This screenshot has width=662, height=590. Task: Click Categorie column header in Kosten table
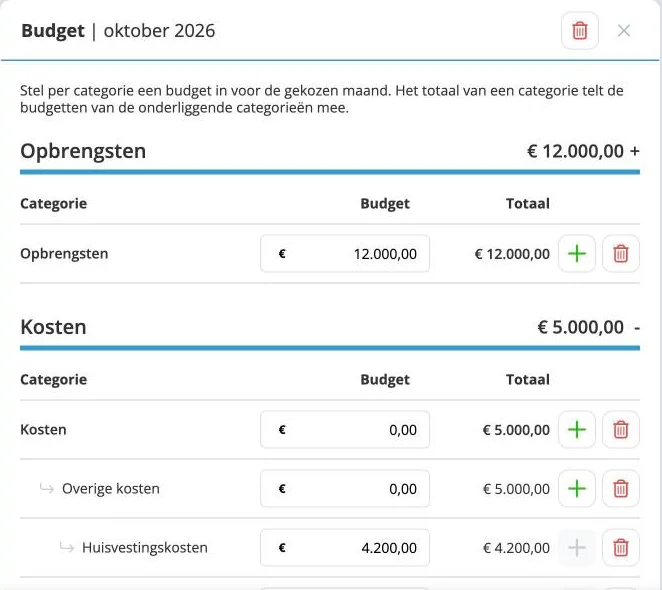pos(54,379)
